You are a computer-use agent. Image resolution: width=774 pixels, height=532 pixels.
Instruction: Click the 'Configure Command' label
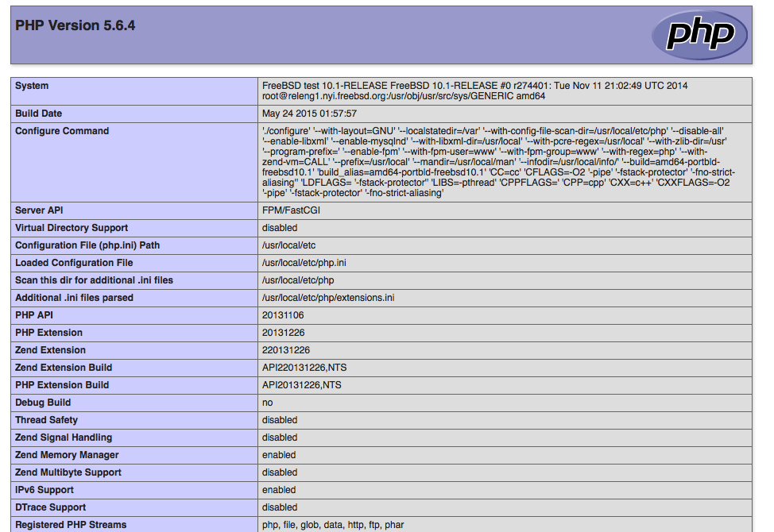click(62, 131)
